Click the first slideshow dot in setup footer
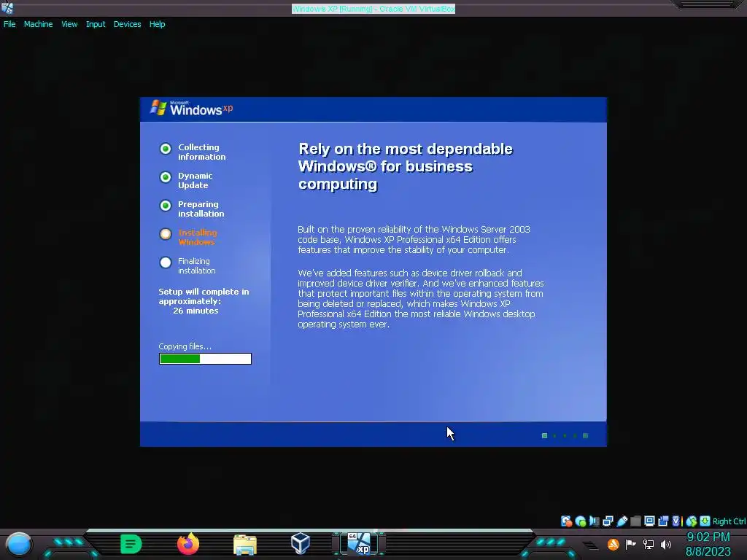Screen dimensions: 747x560 pyautogui.click(x=544, y=436)
